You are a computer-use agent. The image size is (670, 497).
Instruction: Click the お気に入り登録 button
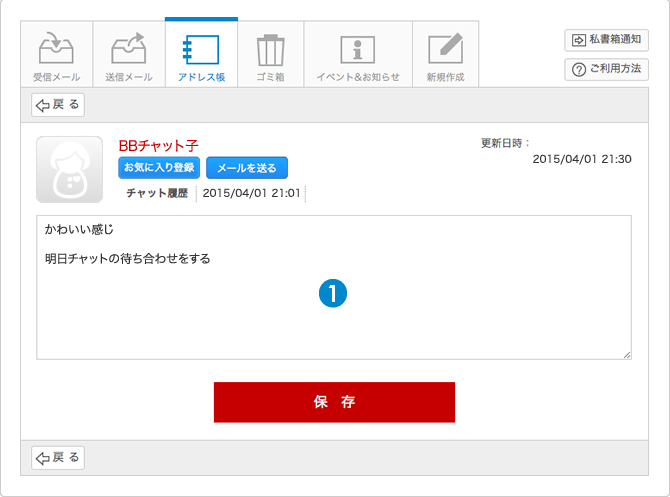click(x=159, y=168)
